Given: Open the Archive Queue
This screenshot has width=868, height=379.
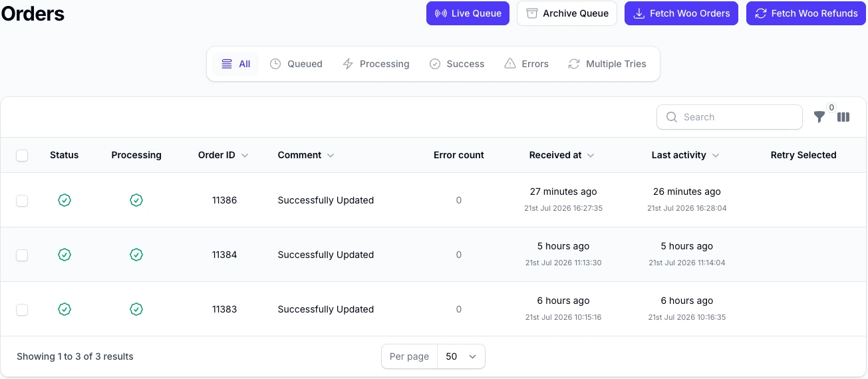Looking at the screenshot, I should (x=567, y=13).
